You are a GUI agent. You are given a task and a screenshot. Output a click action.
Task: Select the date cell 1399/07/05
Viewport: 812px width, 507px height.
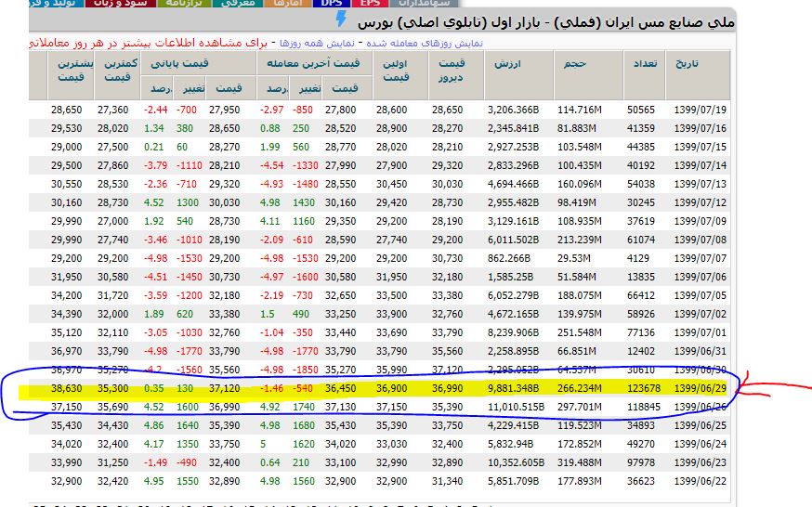tap(701, 295)
